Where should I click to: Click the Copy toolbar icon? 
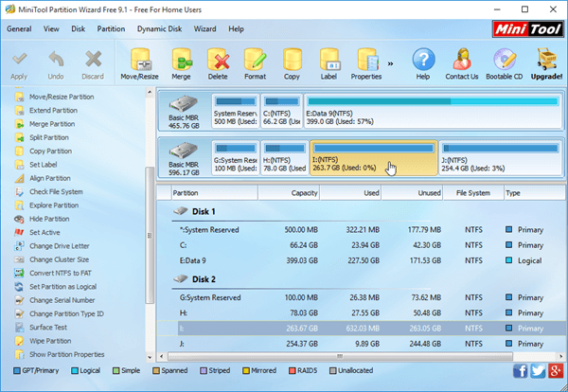(292, 59)
